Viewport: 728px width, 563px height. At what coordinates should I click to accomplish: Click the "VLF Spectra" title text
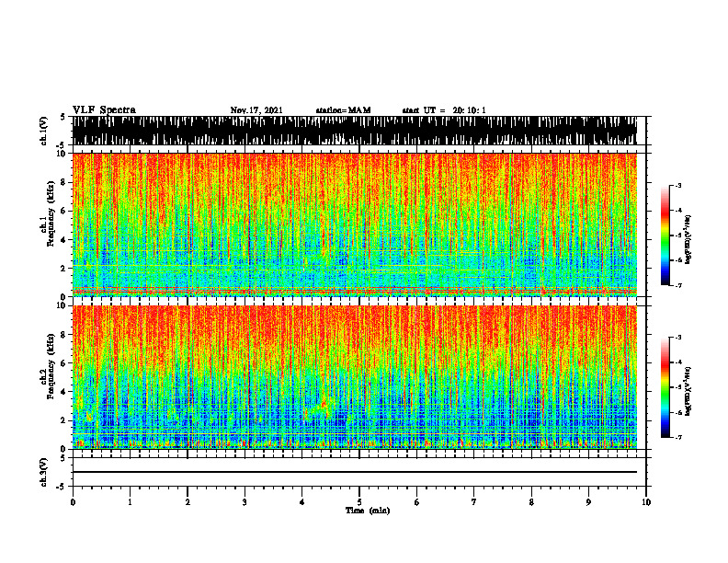104,110
